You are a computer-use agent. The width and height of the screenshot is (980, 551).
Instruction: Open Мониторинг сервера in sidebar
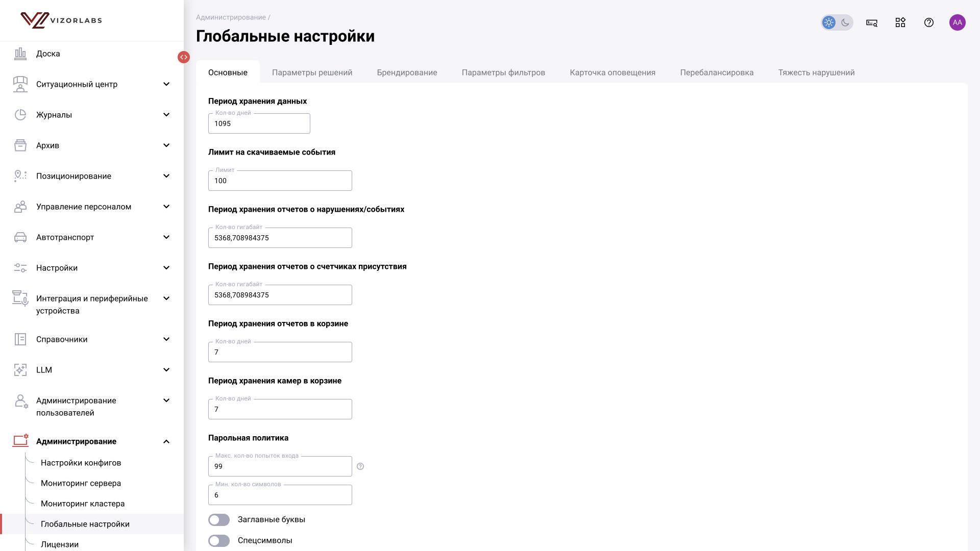pos(81,483)
